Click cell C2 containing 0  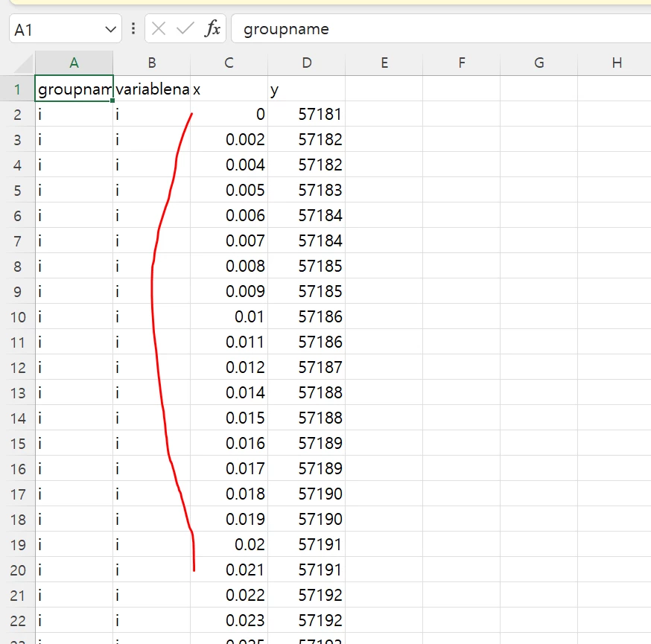pos(229,114)
